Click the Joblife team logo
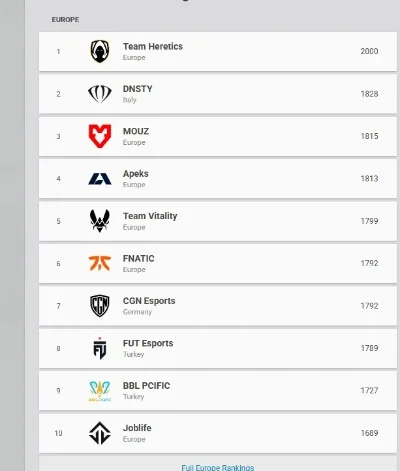The image size is (400, 471). (100, 433)
